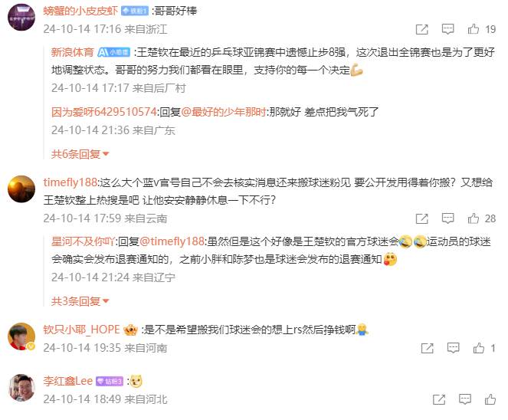Open 新浪体育 user profile
Screen dimensions: 508x420
[x=72, y=52]
